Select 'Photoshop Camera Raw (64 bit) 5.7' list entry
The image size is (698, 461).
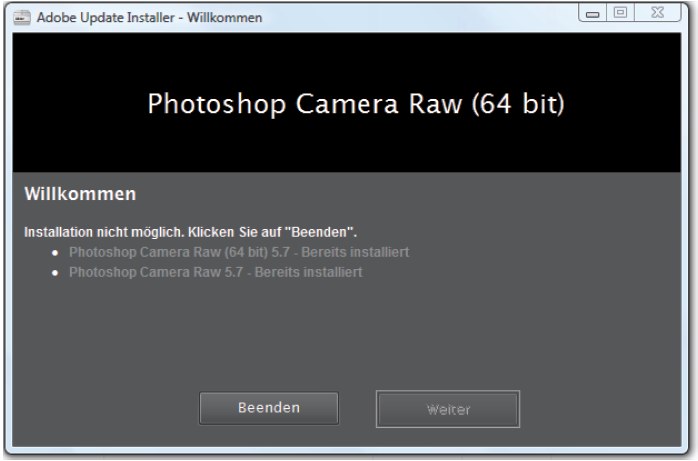point(239,252)
